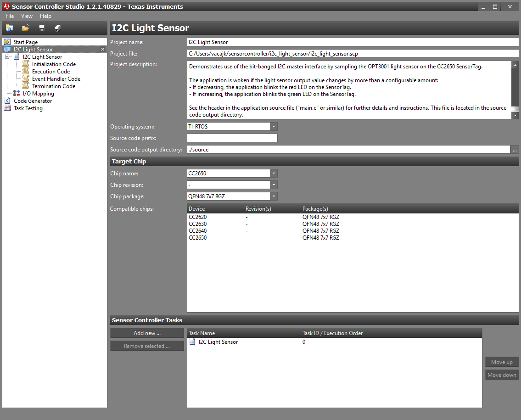Select Initialization Code in the tree
The image size is (521, 420).
click(x=54, y=64)
